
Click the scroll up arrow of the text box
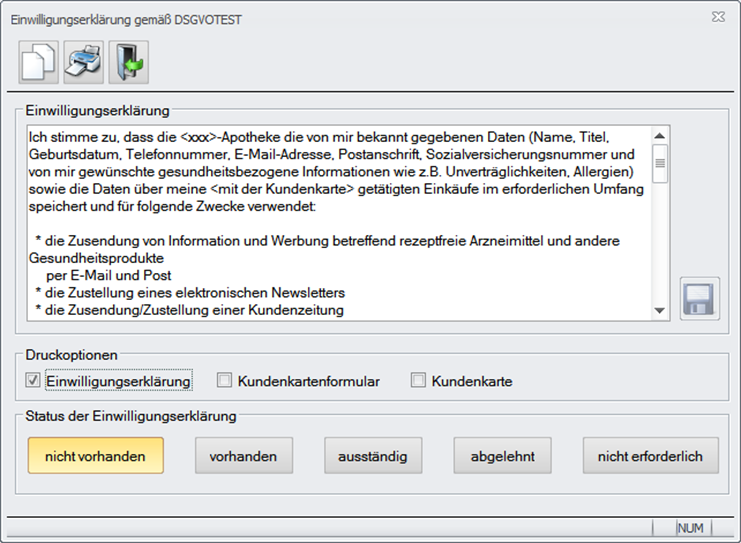point(659,137)
